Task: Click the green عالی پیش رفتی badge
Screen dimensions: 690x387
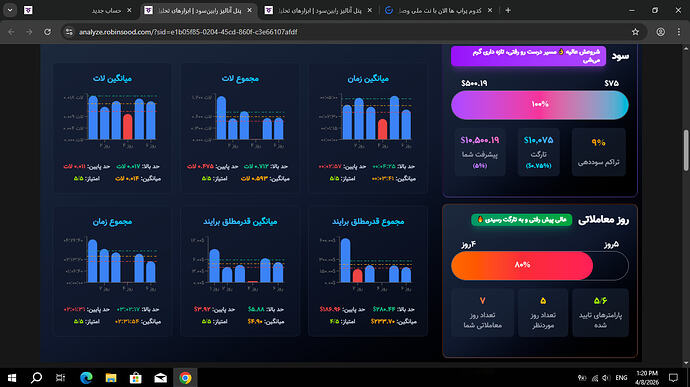Action: point(521,219)
